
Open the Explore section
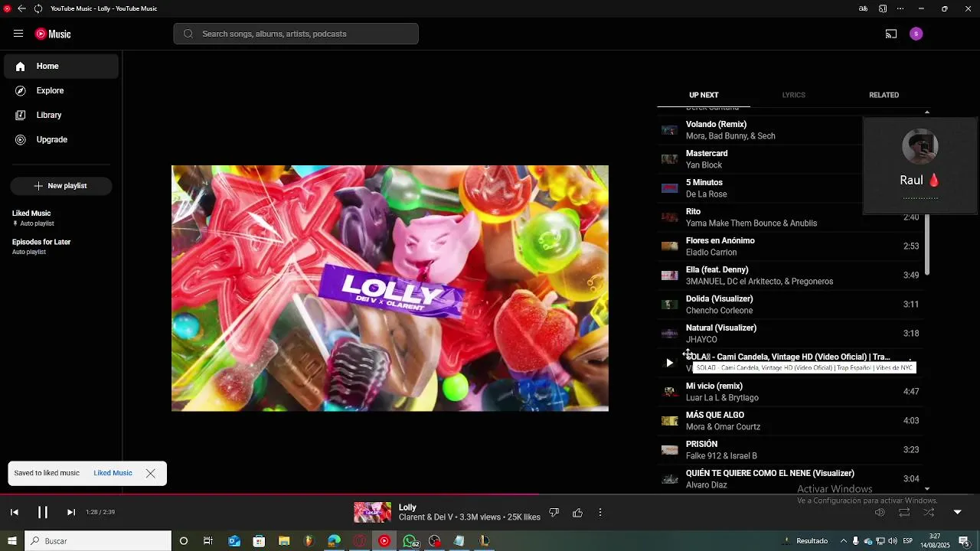[61, 91]
